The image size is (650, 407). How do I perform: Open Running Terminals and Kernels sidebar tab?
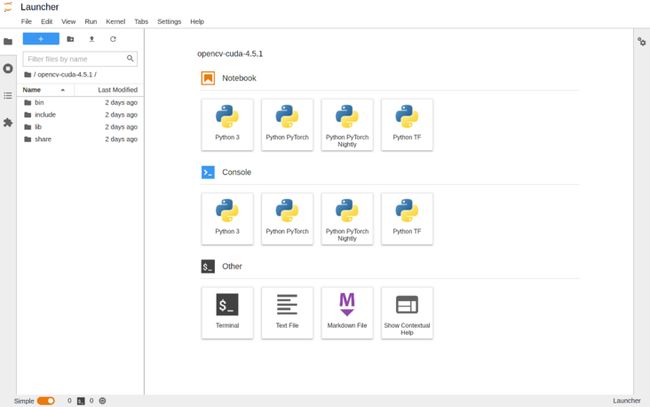pos(8,68)
